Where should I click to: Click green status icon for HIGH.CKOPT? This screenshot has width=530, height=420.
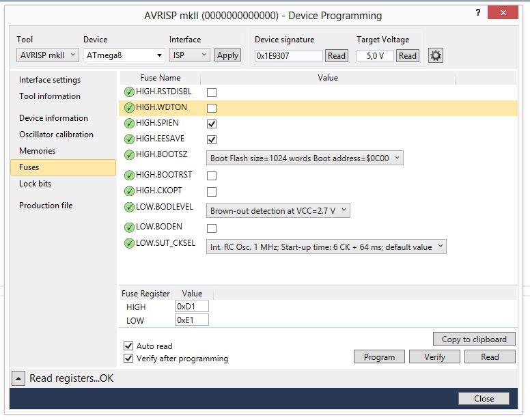click(x=129, y=191)
